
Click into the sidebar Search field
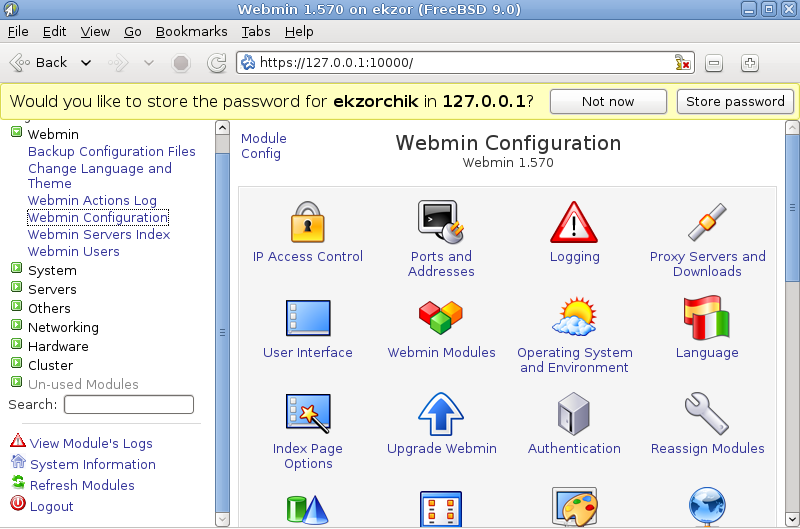point(129,405)
